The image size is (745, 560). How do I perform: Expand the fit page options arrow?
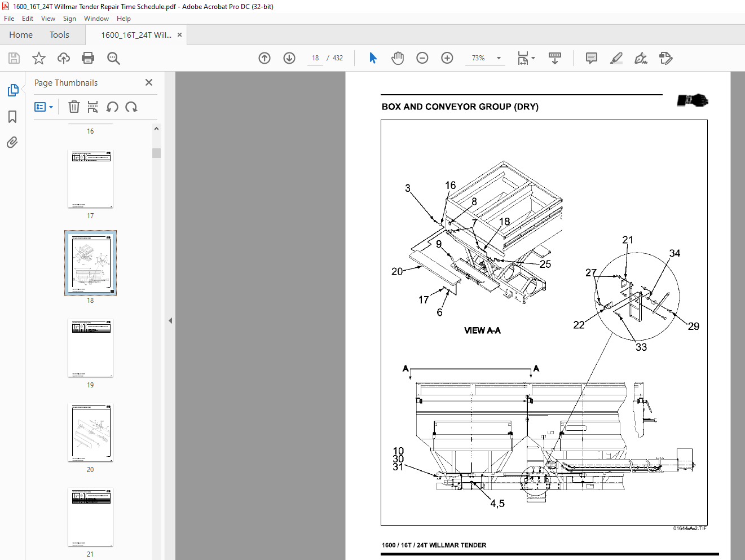(533, 58)
